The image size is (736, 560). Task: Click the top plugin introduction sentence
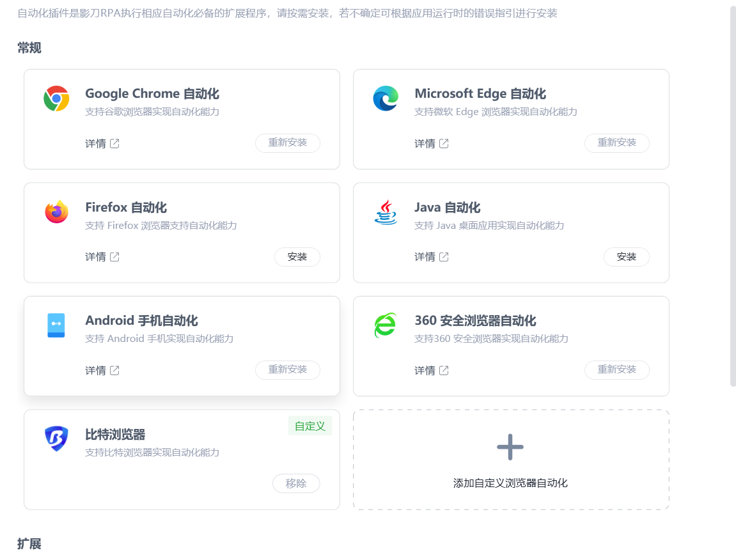pyautogui.click(x=287, y=13)
